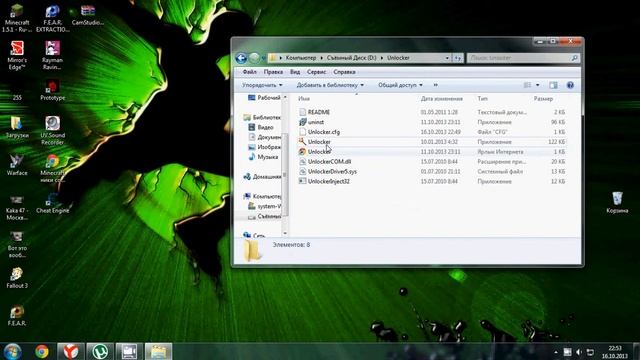Screen dimensions: 640x360
Task: Open the view options dropdown arrow
Action: 538,85
